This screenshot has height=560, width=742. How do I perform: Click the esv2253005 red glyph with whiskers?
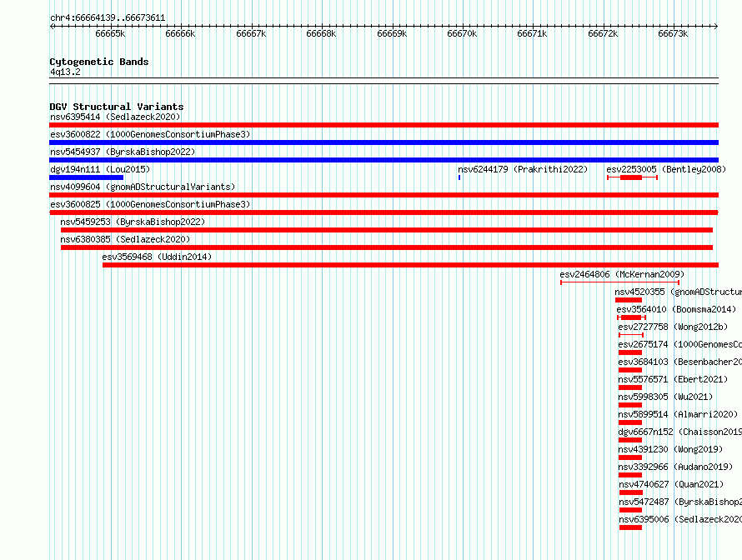point(632,177)
